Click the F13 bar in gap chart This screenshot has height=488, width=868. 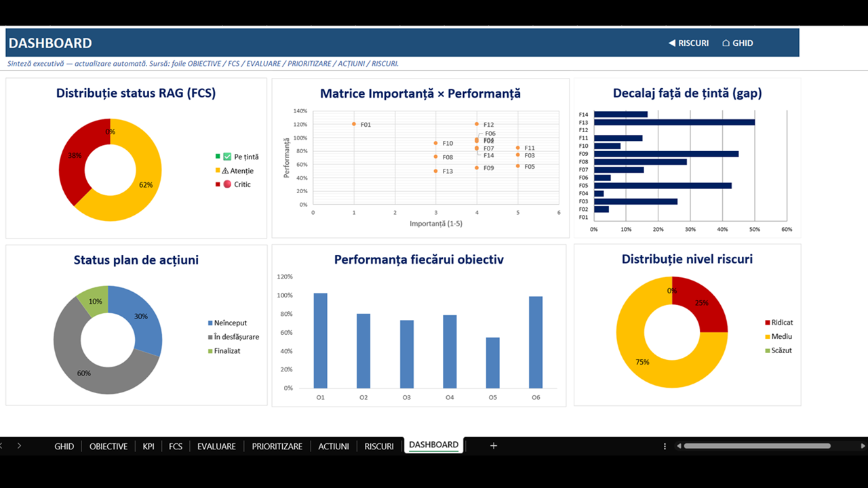674,122
